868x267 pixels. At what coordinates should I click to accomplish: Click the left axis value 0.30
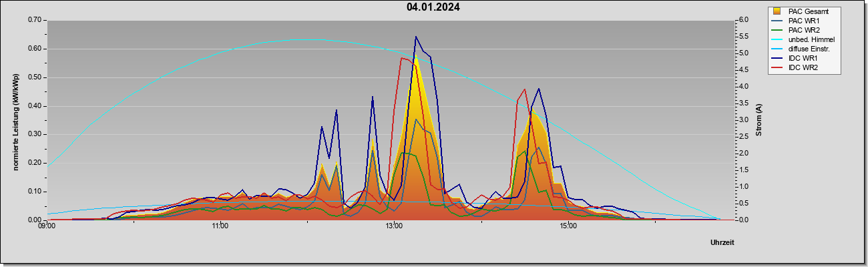tap(35, 134)
